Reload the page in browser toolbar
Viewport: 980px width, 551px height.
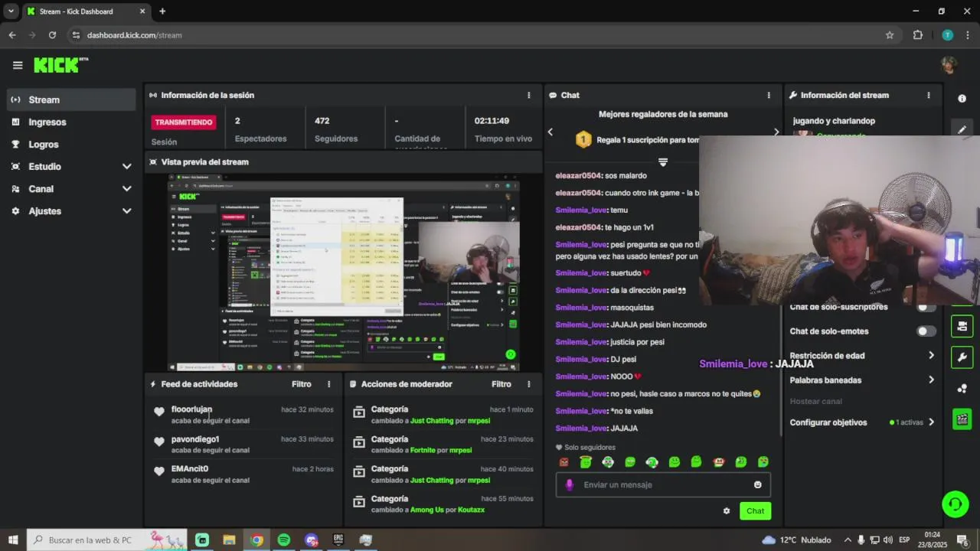point(52,35)
